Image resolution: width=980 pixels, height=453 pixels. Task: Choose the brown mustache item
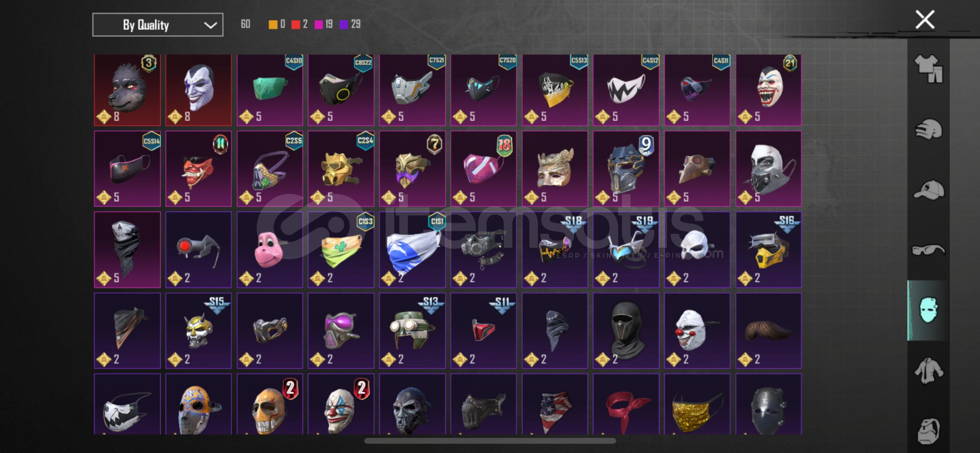768,331
